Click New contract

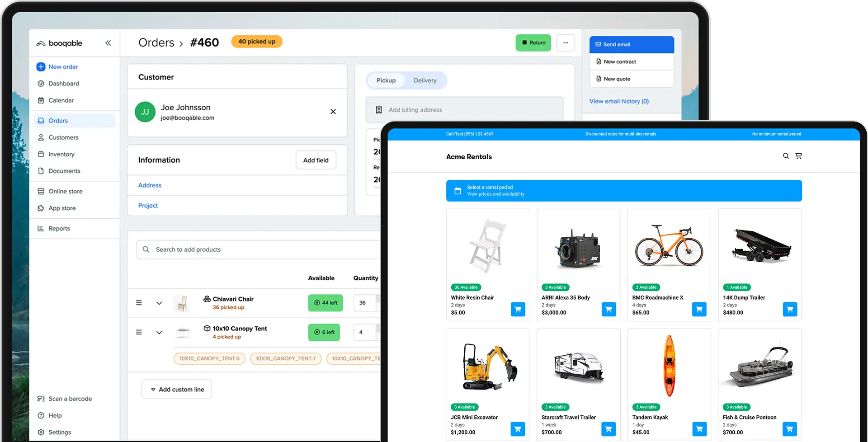[632, 61]
